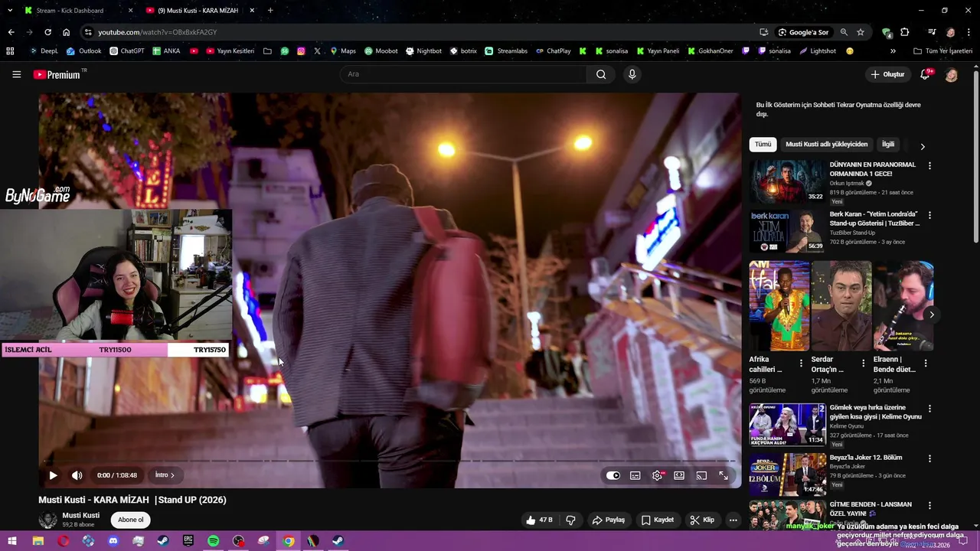Viewport: 980px width, 551px height.
Task: Open the Musti Kusti channel avatar
Action: [47, 520]
